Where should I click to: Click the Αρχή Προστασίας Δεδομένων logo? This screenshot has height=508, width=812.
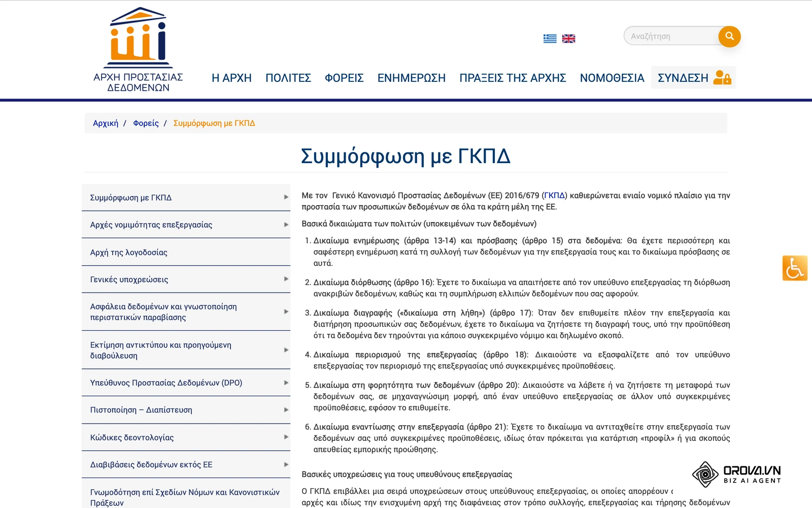coord(138,50)
